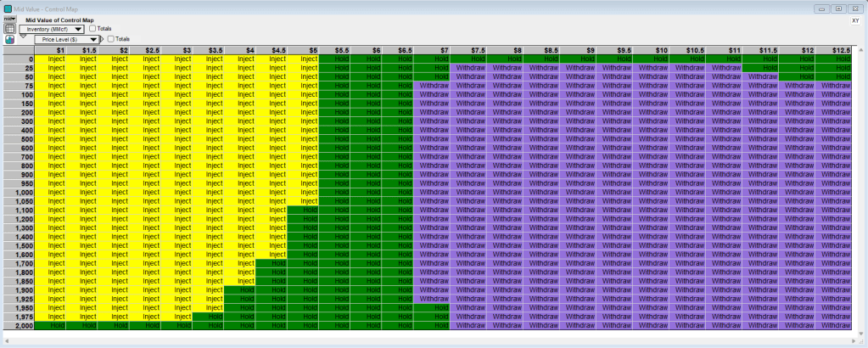
Task: Click the scroll up arrow on vertical scrollbar
Action: coord(860,51)
